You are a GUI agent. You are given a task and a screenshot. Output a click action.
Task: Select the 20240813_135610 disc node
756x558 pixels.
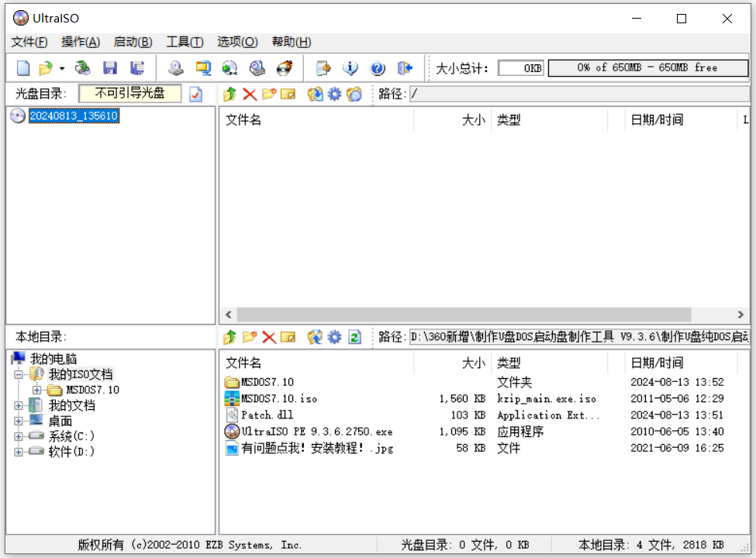pos(74,115)
